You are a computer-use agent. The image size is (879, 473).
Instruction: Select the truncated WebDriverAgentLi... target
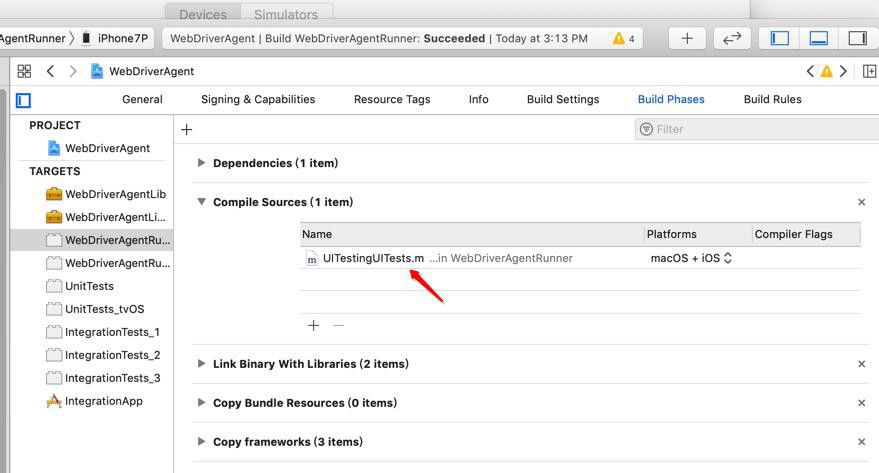pyautogui.click(x=106, y=217)
